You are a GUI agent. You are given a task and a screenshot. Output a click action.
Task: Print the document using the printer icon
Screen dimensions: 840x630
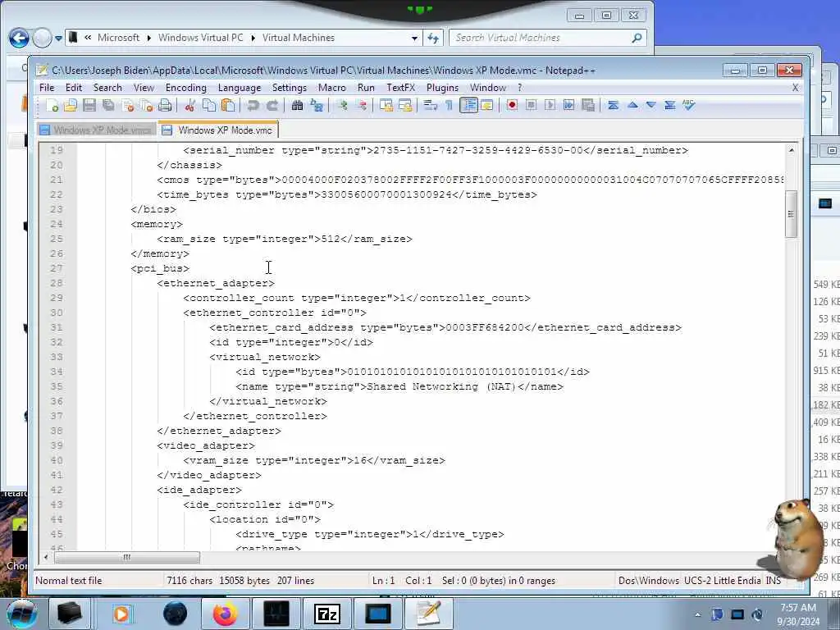click(165, 106)
